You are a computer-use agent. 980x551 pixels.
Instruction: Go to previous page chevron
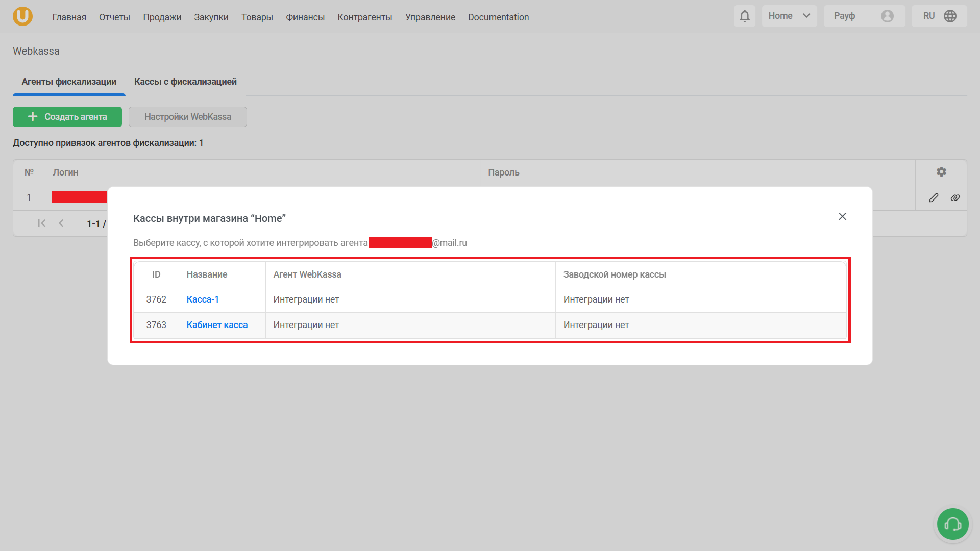pyautogui.click(x=61, y=223)
